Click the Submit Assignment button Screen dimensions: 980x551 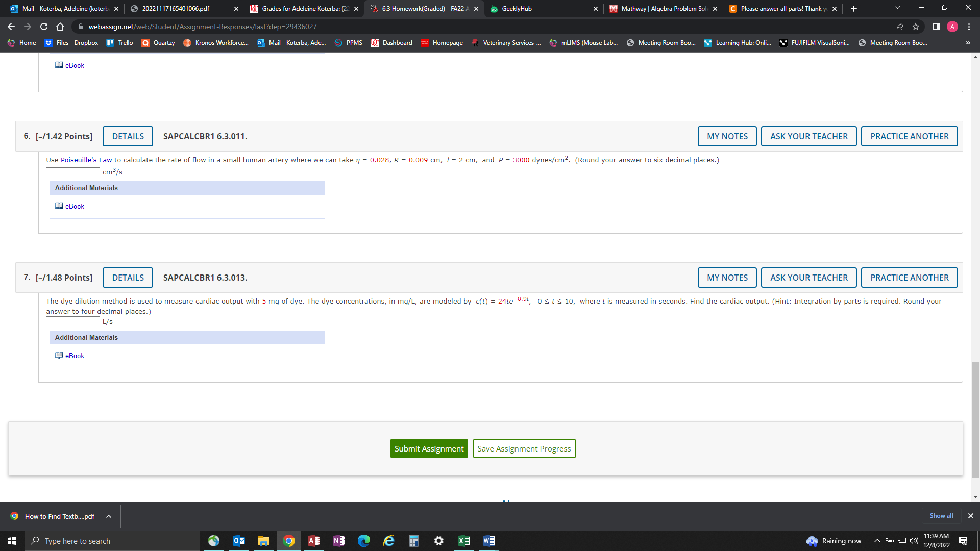click(x=429, y=448)
